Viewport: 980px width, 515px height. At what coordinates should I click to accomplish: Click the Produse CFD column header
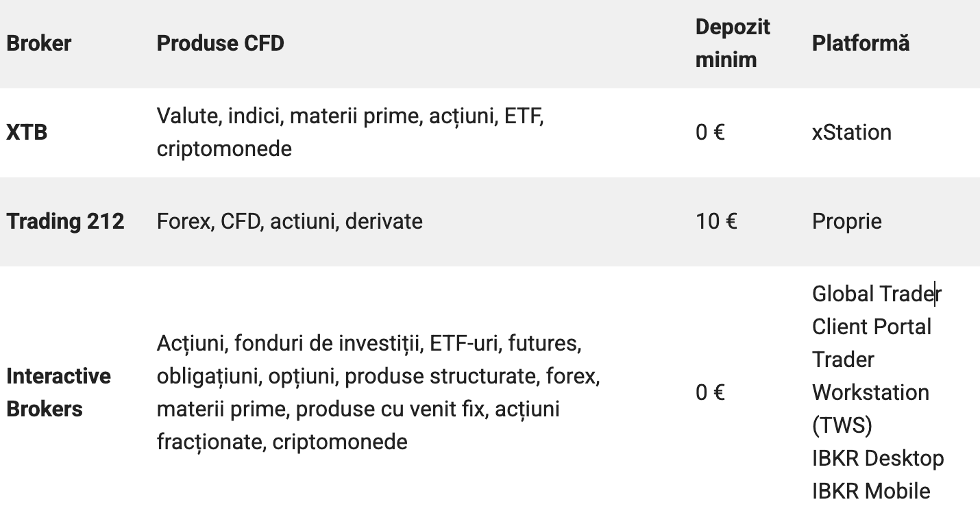coord(220,44)
